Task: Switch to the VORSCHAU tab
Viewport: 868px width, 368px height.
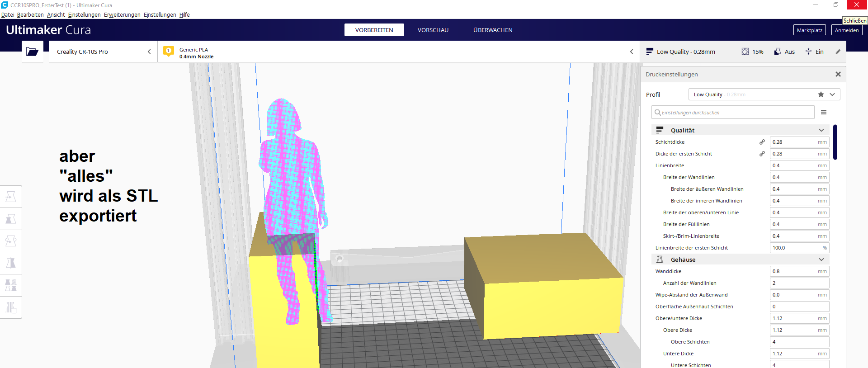Action: [x=433, y=30]
